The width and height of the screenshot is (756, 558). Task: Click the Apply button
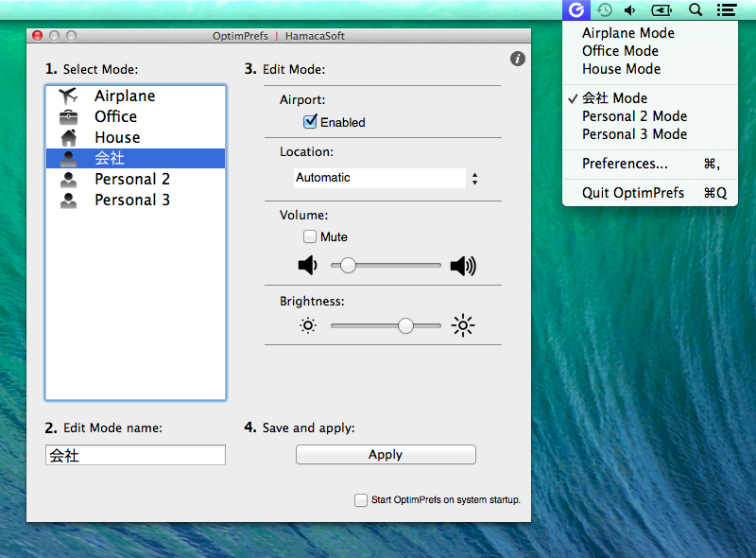coord(386,455)
